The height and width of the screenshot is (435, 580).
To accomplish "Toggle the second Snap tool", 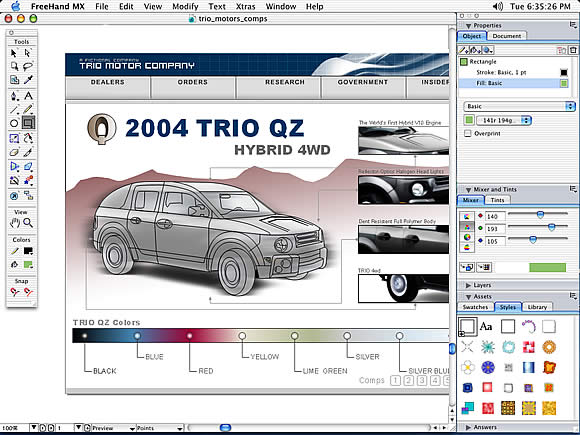I will coord(28,292).
